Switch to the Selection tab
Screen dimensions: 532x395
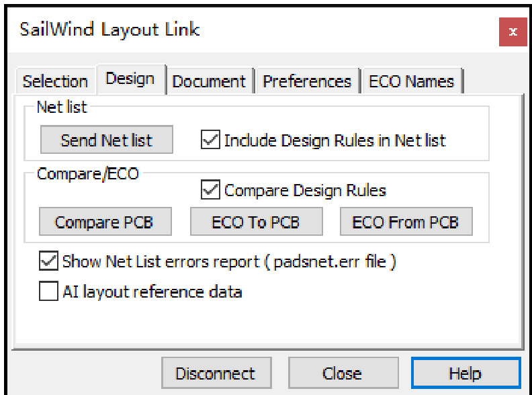tap(55, 81)
